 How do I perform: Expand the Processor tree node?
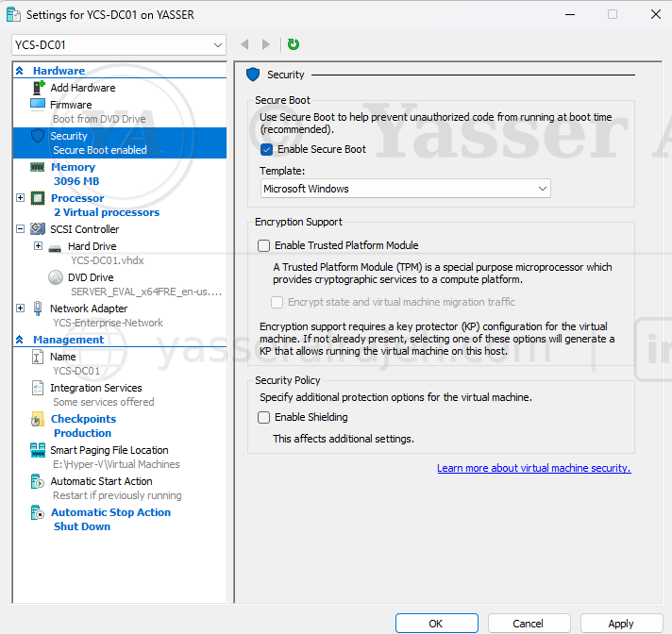(20, 197)
